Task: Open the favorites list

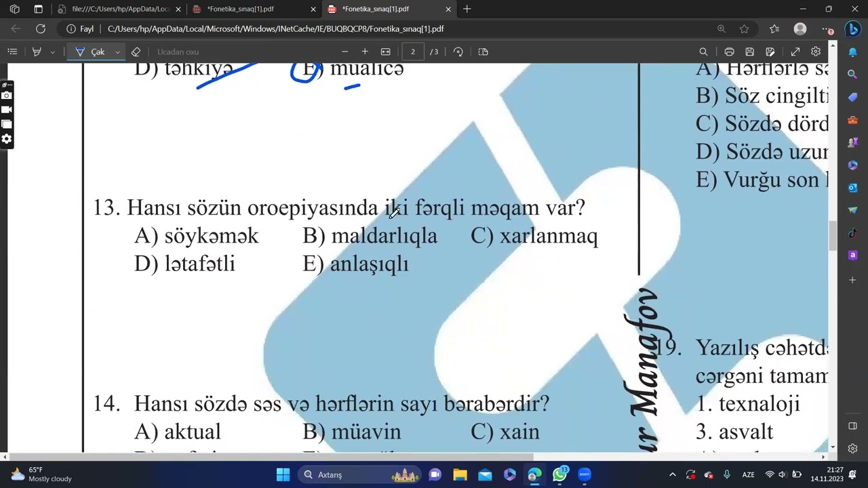Action: coord(774,29)
